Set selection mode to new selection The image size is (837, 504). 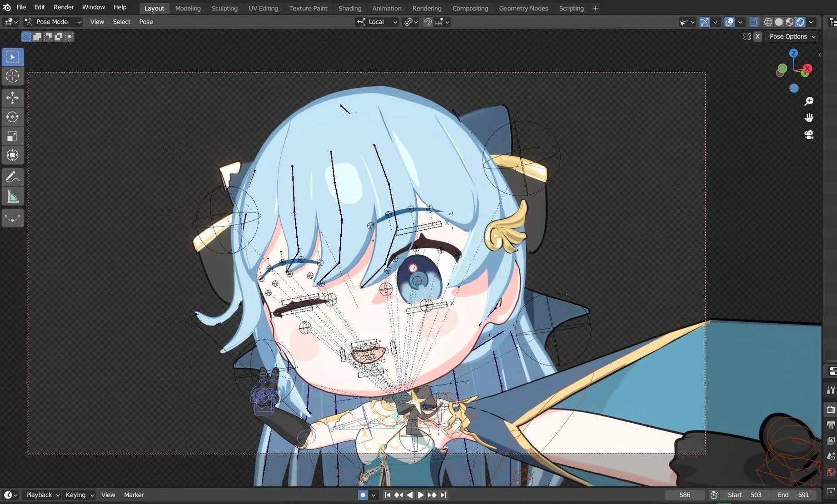pos(26,36)
